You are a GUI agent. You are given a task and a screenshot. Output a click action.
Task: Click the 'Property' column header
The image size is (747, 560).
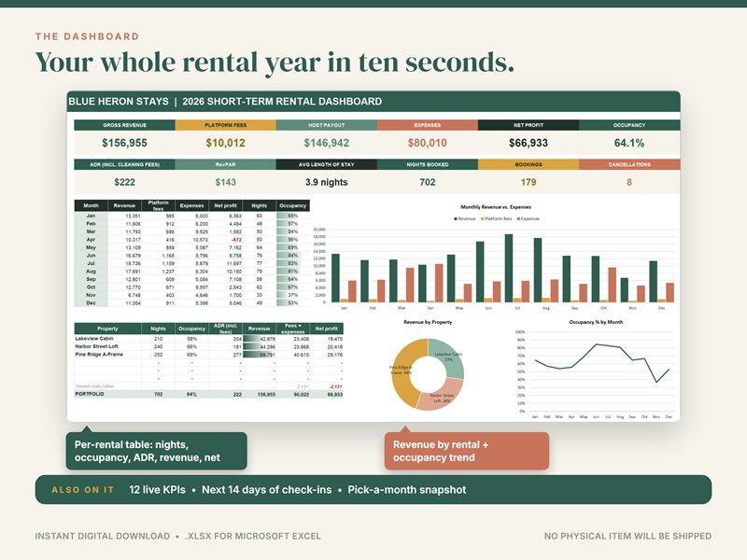pyautogui.click(x=107, y=329)
